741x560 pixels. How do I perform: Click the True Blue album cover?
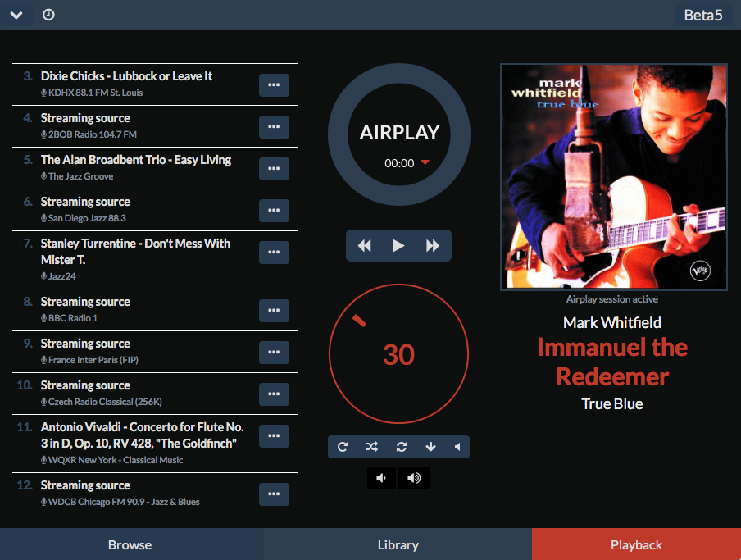coord(613,177)
